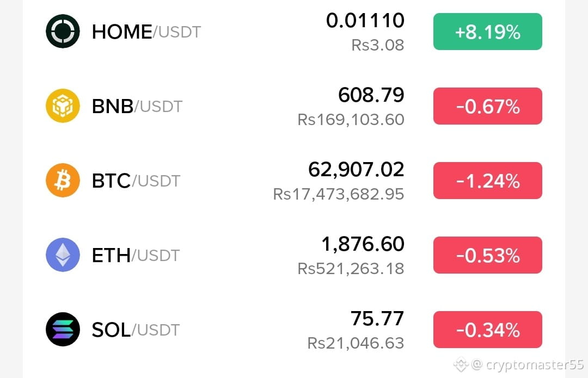Tap the SOL -0.34% change badge
The height and width of the screenshot is (378, 588).
tap(487, 330)
